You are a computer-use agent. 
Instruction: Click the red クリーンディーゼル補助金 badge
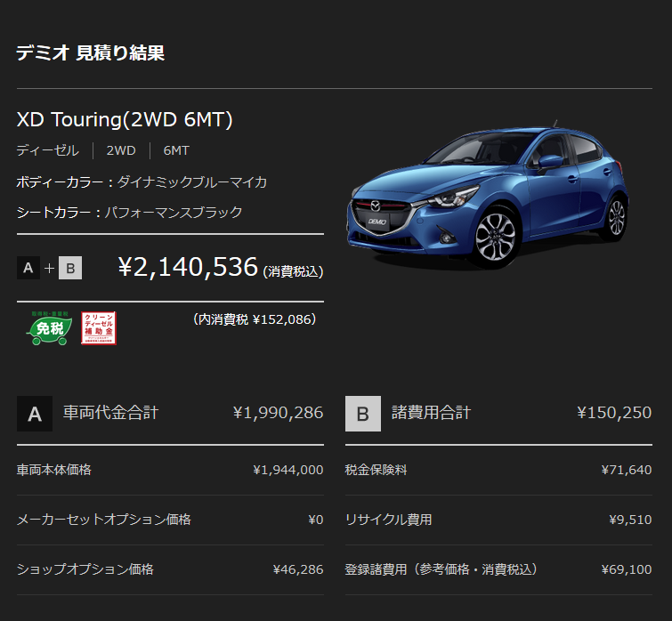(x=99, y=328)
